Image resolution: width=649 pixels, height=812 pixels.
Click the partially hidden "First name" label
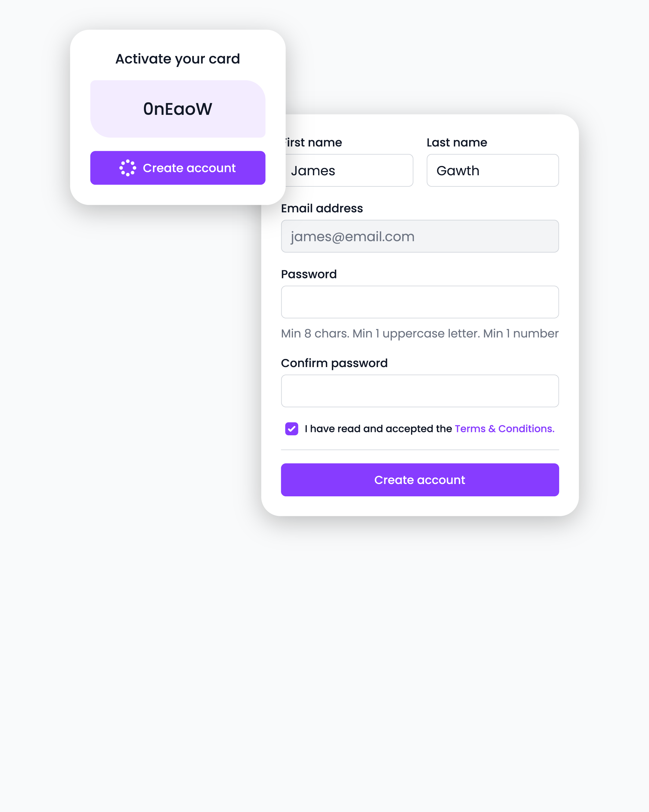click(314, 142)
